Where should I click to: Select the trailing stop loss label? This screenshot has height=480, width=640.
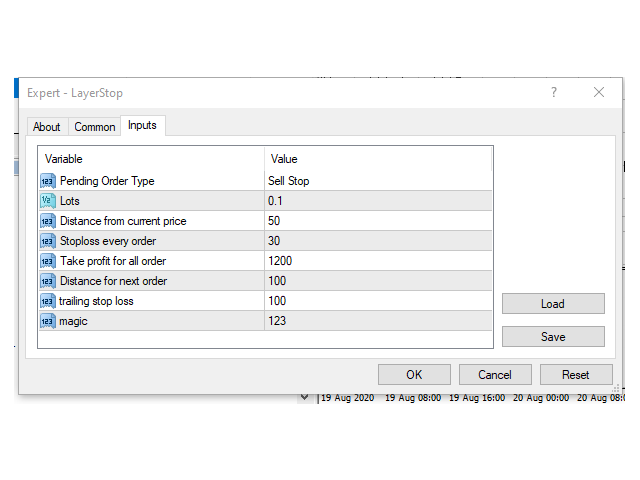[x=96, y=301]
